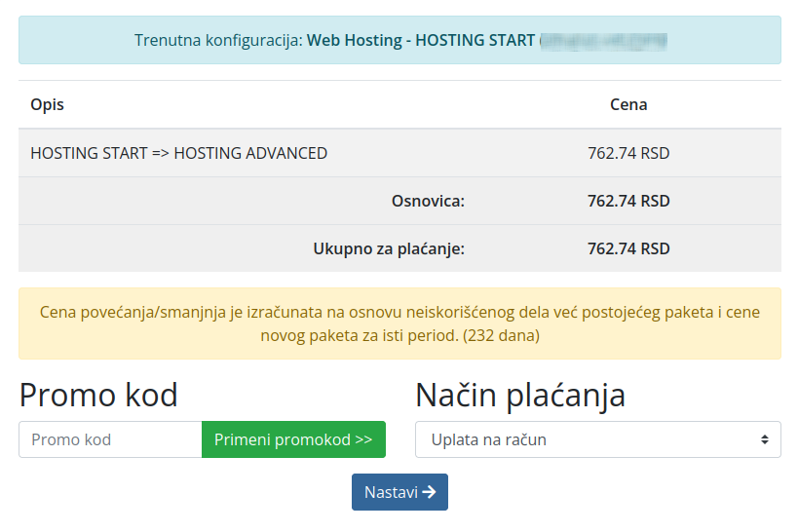The width and height of the screenshot is (798, 532).
Task: Click the Web Hosting - HOSTING START text
Action: pyautogui.click(x=421, y=41)
